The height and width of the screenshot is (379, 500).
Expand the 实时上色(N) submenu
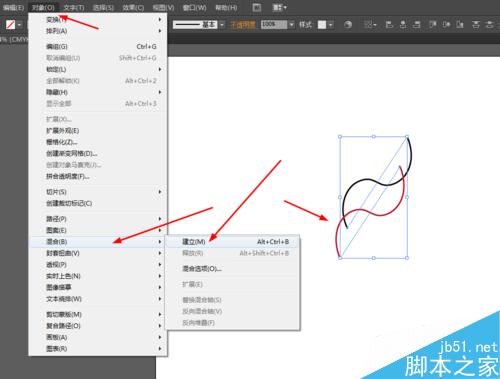coord(98,276)
